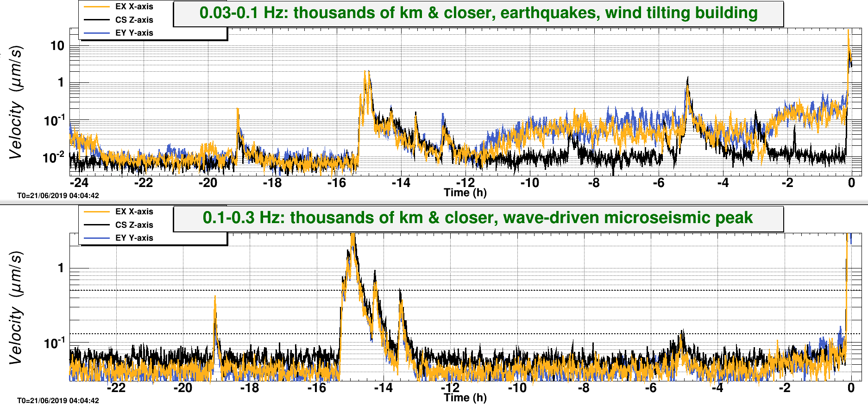Click the -16 tick on bottom plot's time axis
Image resolution: width=868 pixels, height=405 pixels.
tap(316, 388)
